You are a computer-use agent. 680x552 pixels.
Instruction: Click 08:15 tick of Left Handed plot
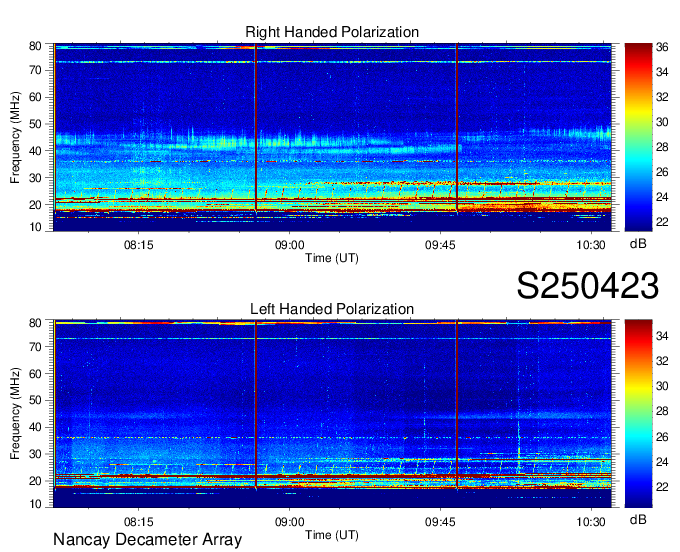tap(139, 522)
